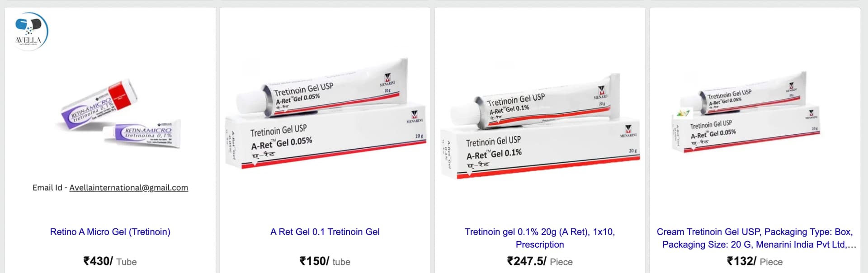The image size is (868, 273).
Task: Click the Piece unit label beside ₹132
Action: click(771, 262)
